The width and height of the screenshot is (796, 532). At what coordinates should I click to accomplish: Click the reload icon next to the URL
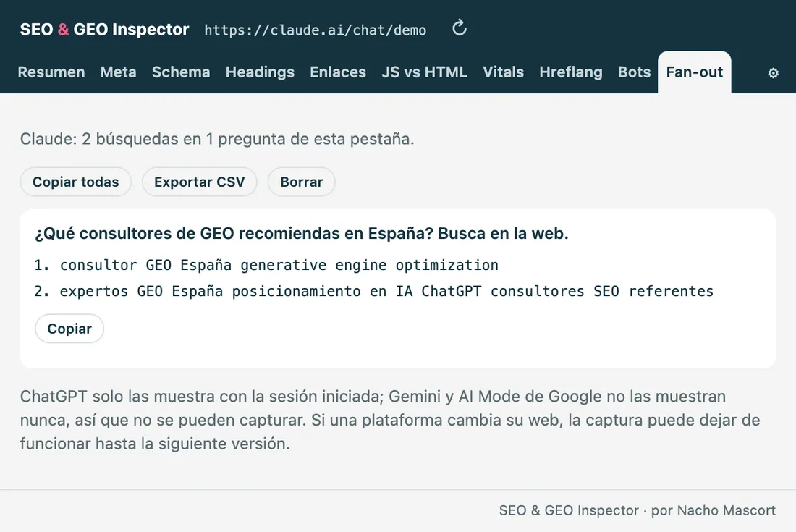460,28
